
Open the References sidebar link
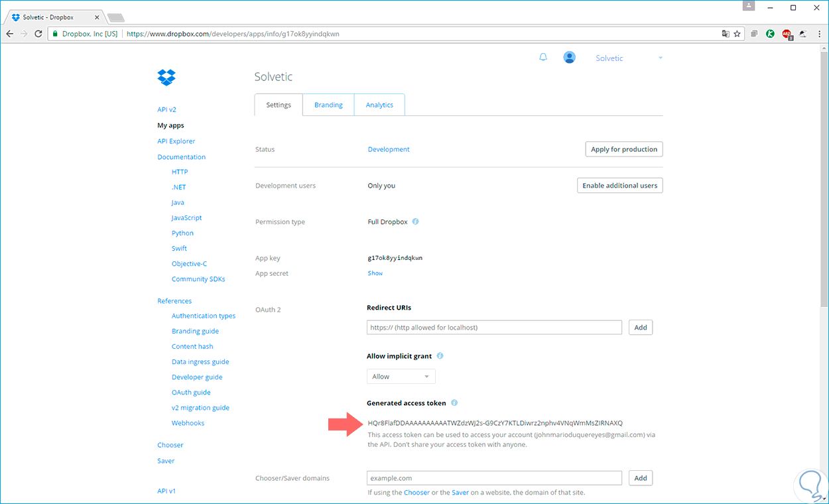[x=174, y=301]
